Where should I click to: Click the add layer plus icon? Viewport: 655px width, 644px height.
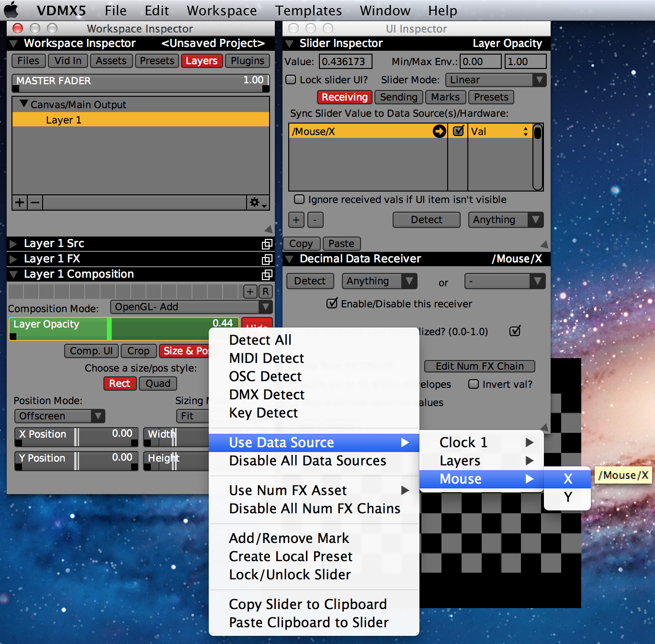(x=20, y=203)
